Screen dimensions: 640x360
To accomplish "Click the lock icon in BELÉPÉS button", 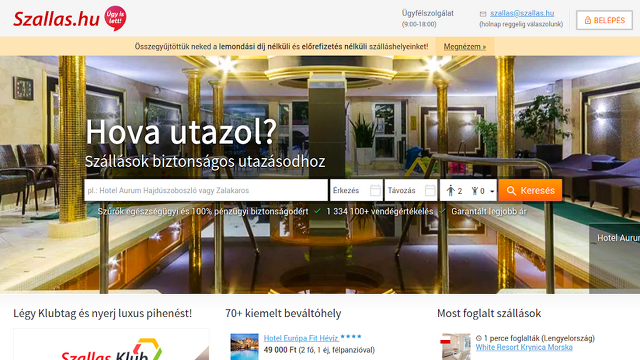I will (588, 20).
